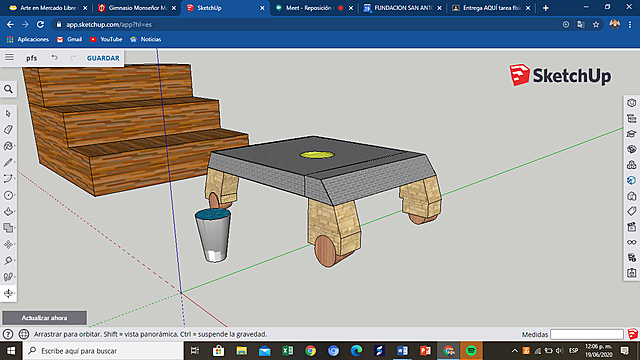Open the Tags panel
The width and height of the screenshot is (640, 360).
631,211
